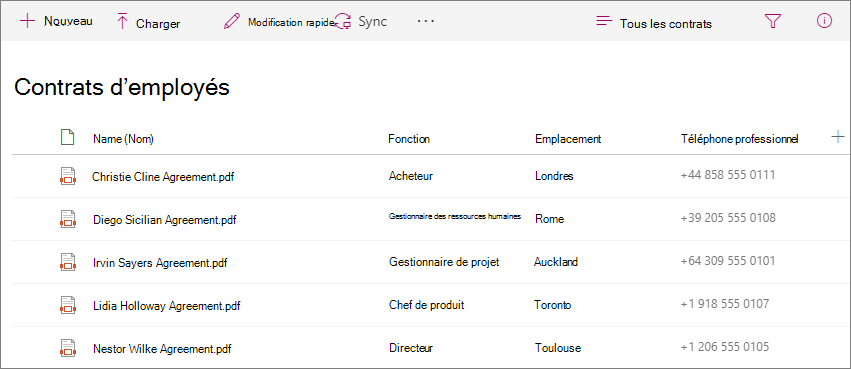
Task: Click the Sync label
Action: click(x=372, y=22)
